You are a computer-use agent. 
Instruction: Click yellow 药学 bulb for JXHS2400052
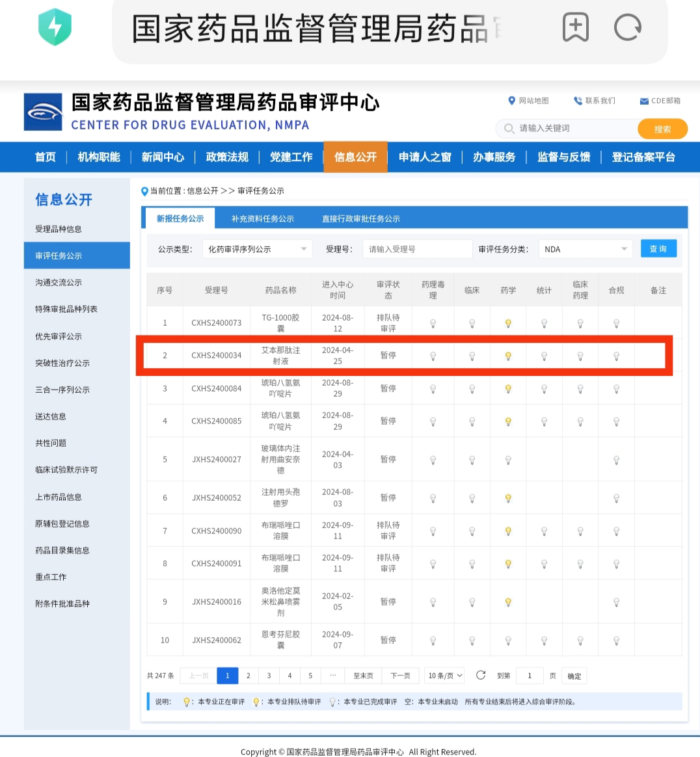(x=508, y=498)
